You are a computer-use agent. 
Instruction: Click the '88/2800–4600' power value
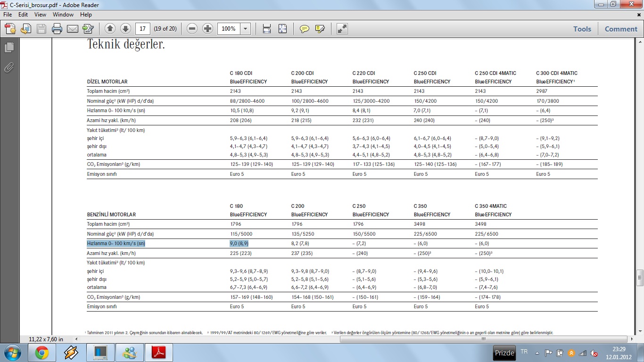(246, 101)
